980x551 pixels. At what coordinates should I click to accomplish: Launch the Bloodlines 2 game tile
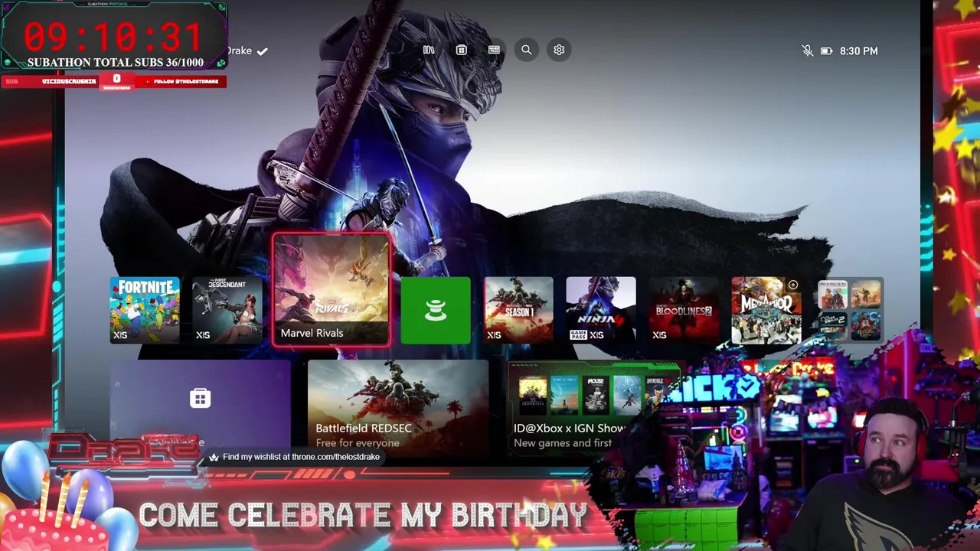click(x=684, y=310)
